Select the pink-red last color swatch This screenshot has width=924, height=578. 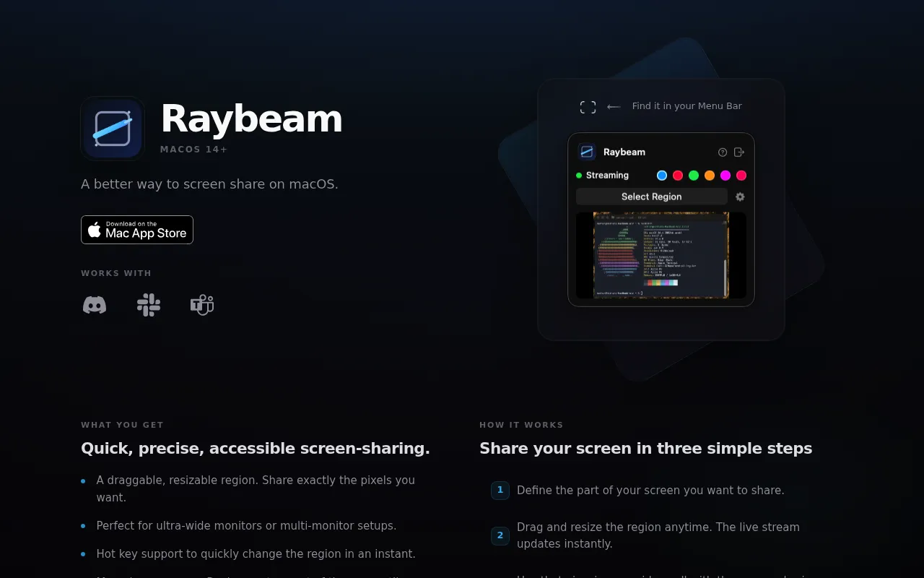[741, 176]
